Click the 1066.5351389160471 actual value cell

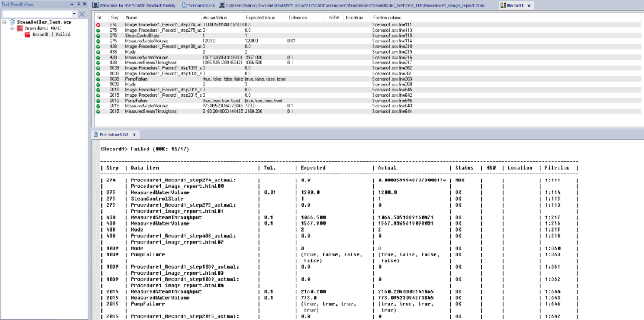click(x=222, y=63)
